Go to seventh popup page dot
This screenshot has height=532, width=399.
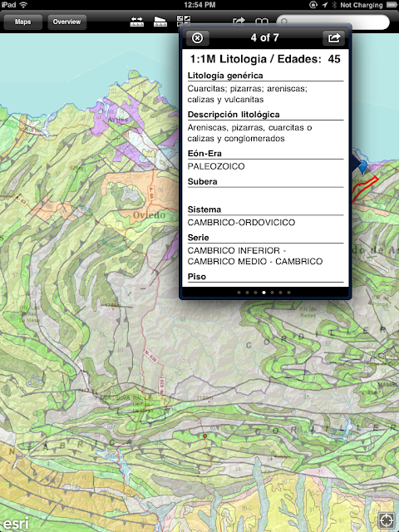288,293
